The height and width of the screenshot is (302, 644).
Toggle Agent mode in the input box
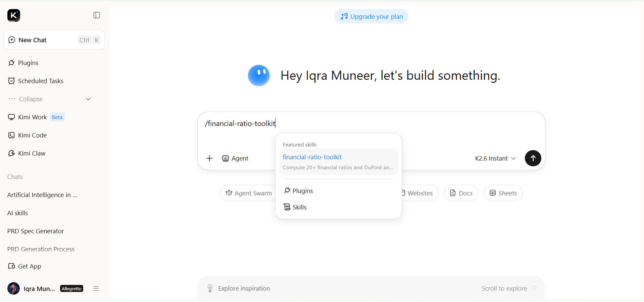[235, 158]
